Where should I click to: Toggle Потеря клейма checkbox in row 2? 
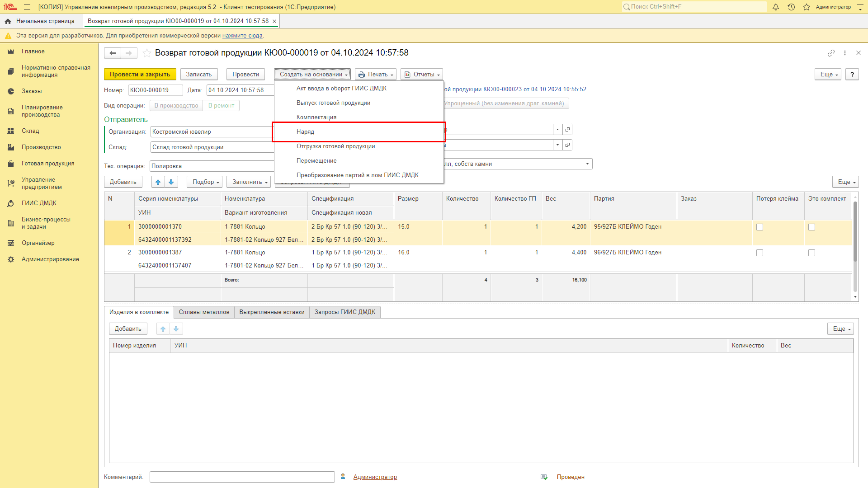759,253
